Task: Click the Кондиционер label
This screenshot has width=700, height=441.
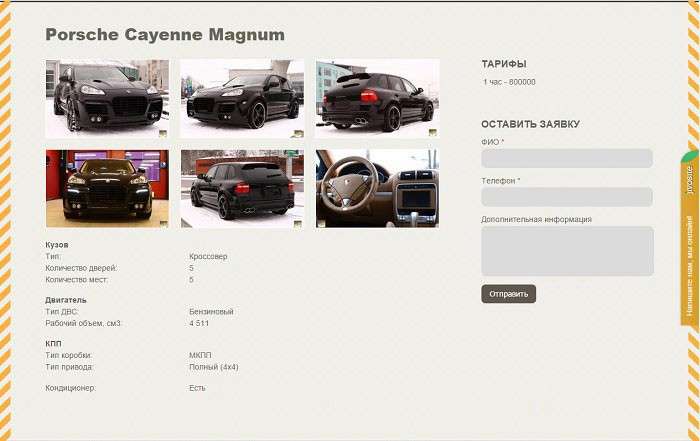Action: coord(71,388)
